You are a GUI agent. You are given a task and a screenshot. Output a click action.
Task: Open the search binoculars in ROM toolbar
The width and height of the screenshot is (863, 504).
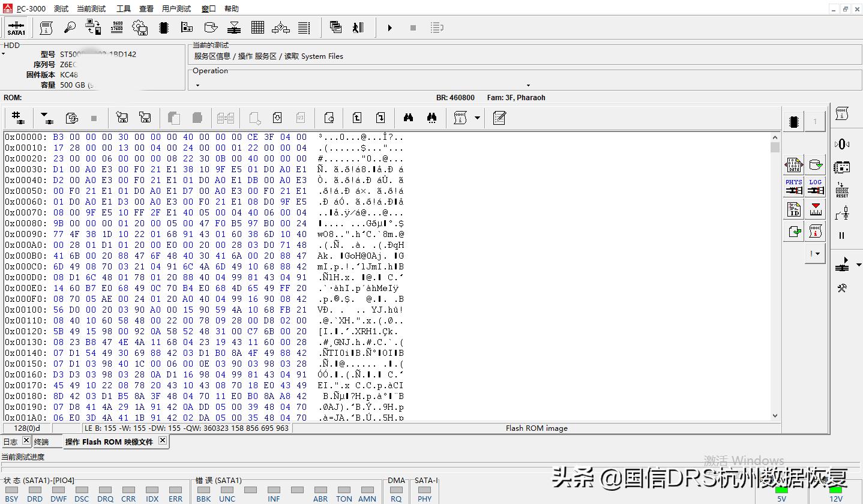[x=408, y=118]
